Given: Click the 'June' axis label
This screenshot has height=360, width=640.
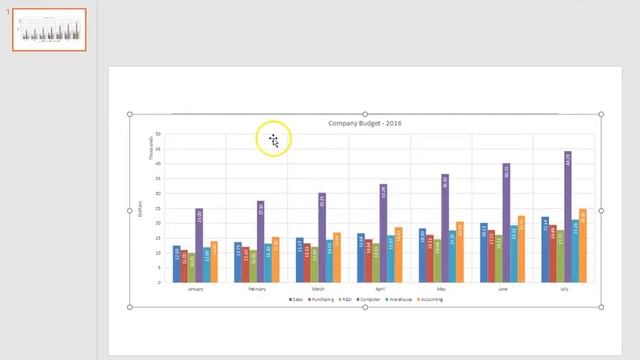Looking at the screenshot, I should pos(502,289).
